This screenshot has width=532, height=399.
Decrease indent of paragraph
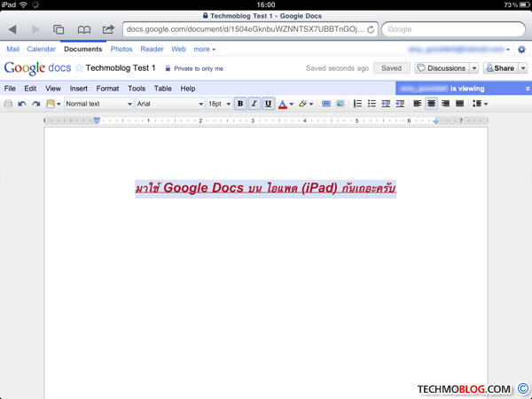(x=386, y=104)
